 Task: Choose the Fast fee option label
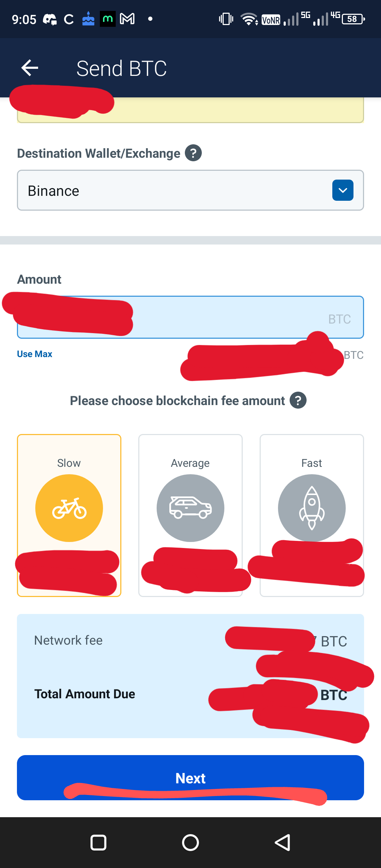(312, 463)
